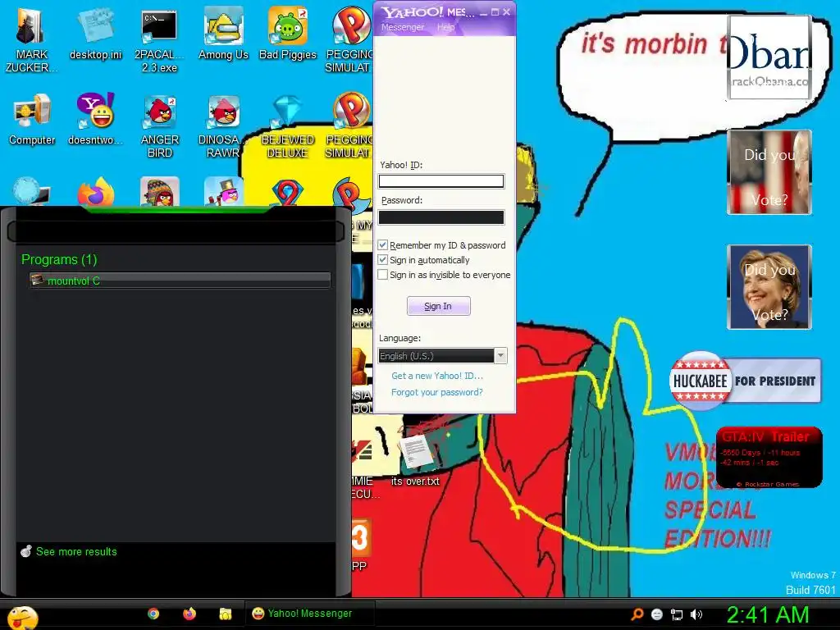Open the Huckabee for President gadget
The height and width of the screenshot is (630, 840).
[745, 381]
